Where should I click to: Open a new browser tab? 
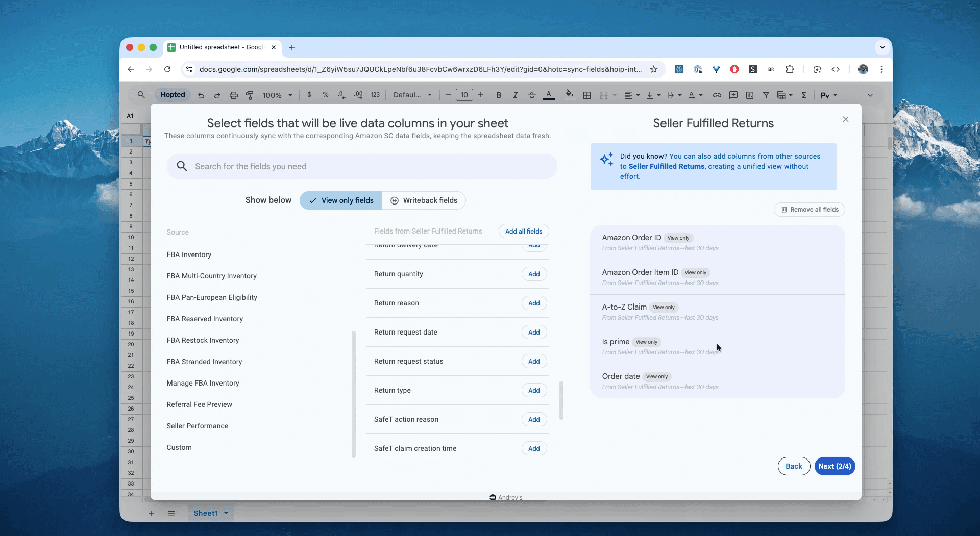292,47
